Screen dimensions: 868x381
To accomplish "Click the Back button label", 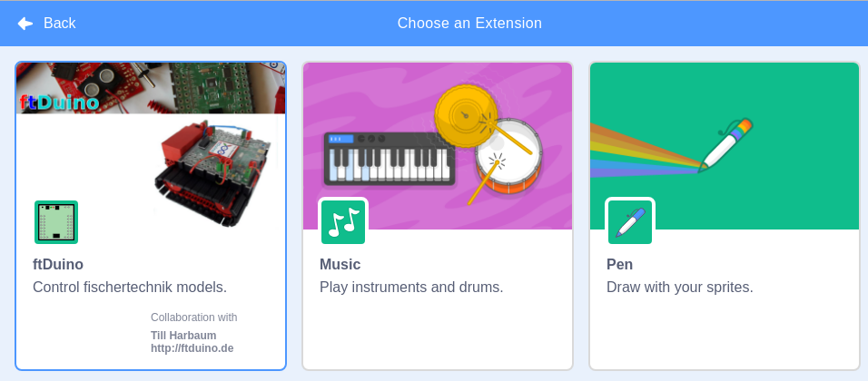I will [60, 24].
